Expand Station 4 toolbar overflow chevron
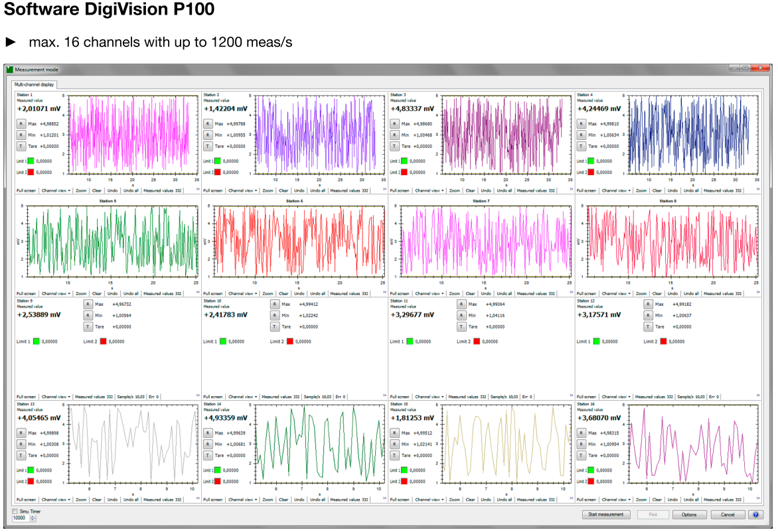Screen dimensions: 778x532 click(x=757, y=190)
